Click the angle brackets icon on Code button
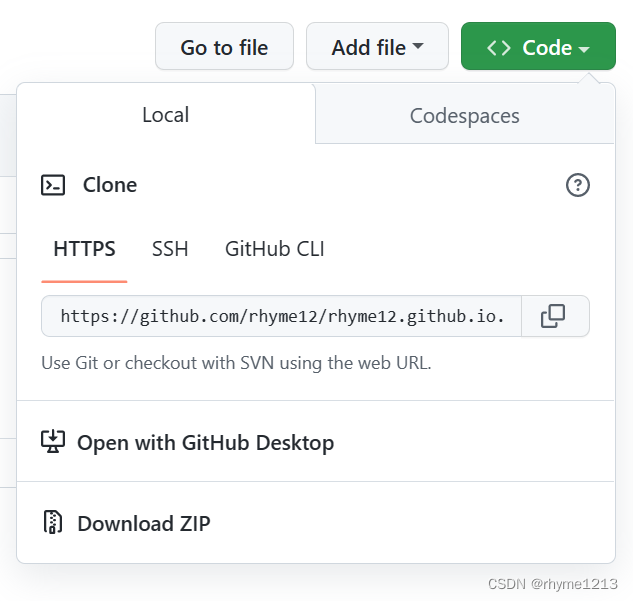This screenshot has height=601, width=633. pyautogui.click(x=499, y=48)
